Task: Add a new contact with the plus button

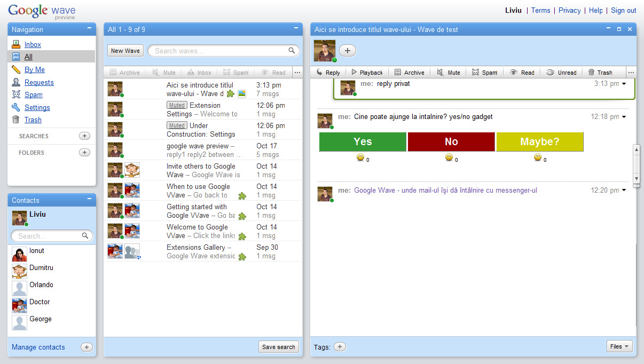Action: pyautogui.click(x=86, y=347)
